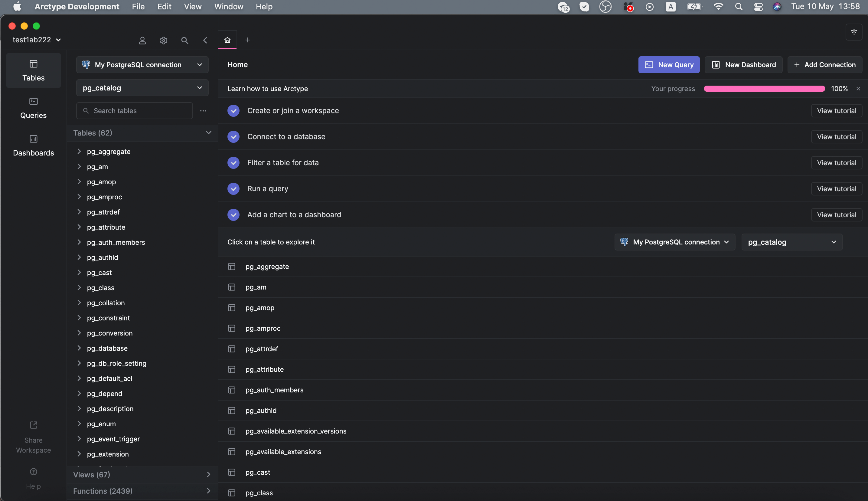Expand the pg_enum tree row
This screenshot has width=868, height=501.
click(79, 424)
